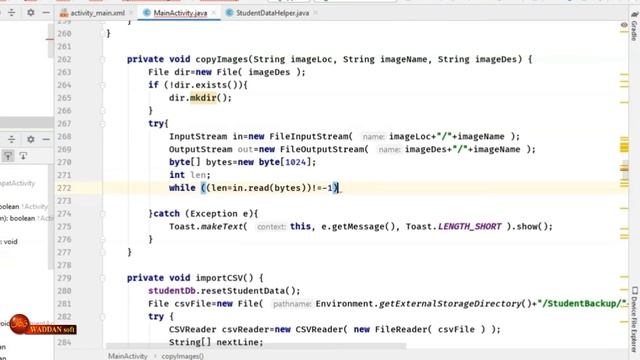Collapse the catch block at line 274
This screenshot has height=360, width=640.
click(x=102, y=214)
